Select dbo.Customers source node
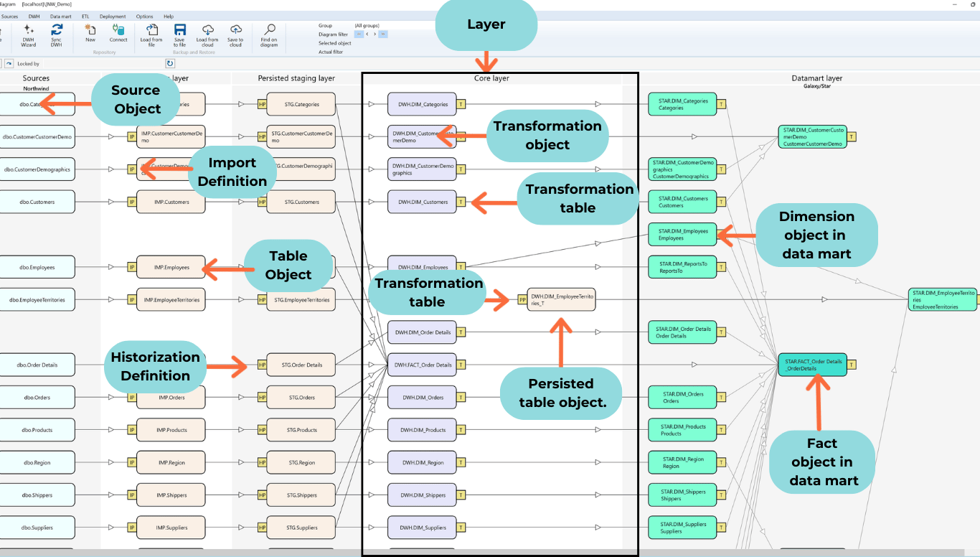The width and height of the screenshot is (980, 557). tap(37, 202)
